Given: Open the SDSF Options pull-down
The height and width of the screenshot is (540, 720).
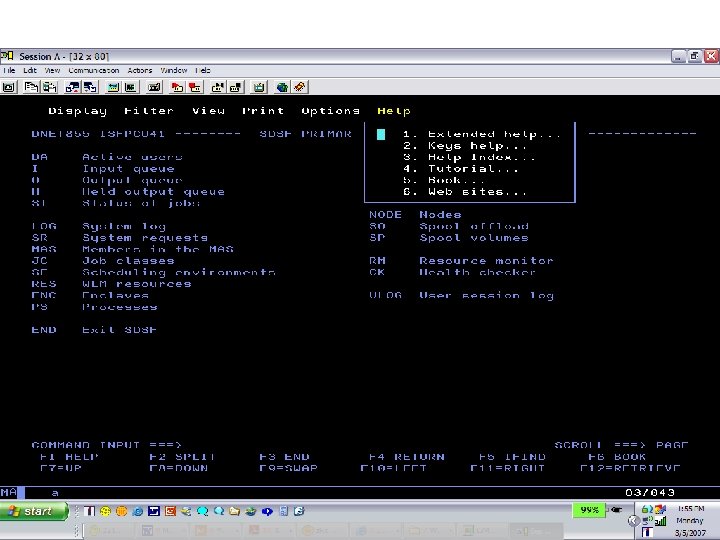Looking at the screenshot, I should [331, 111].
